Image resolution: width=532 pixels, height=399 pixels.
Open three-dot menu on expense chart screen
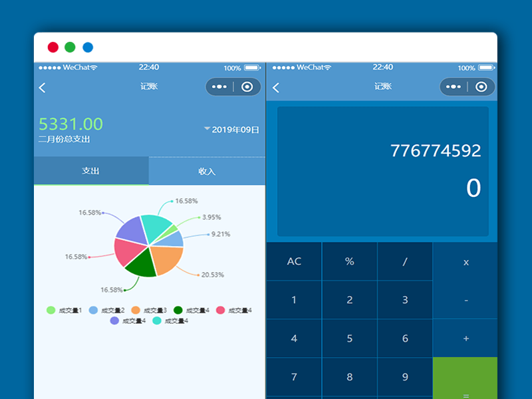click(219, 87)
